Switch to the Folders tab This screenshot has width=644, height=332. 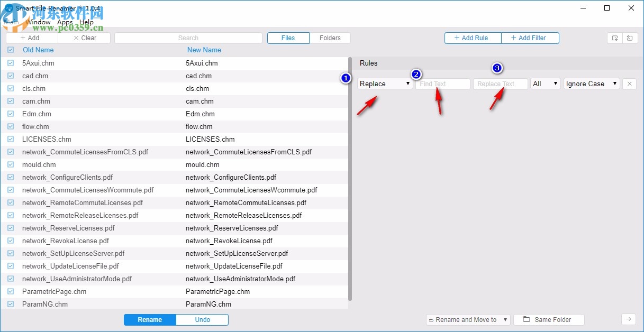point(330,38)
